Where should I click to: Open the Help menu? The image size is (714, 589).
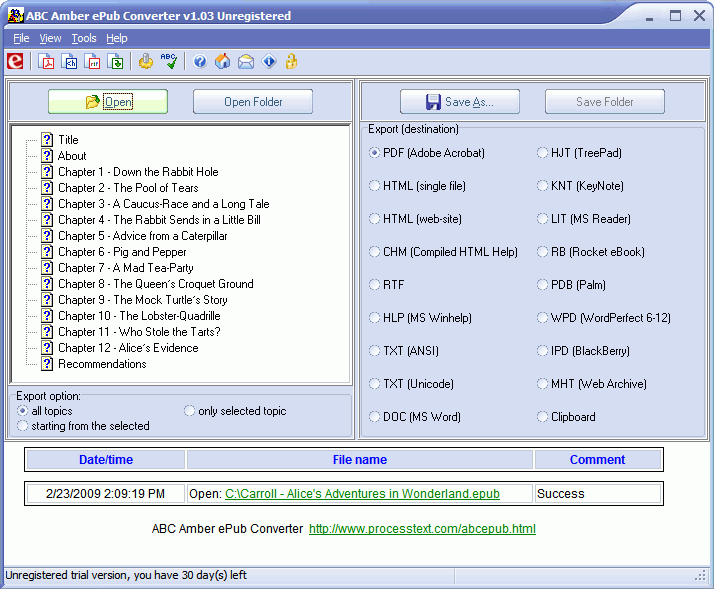tap(117, 38)
